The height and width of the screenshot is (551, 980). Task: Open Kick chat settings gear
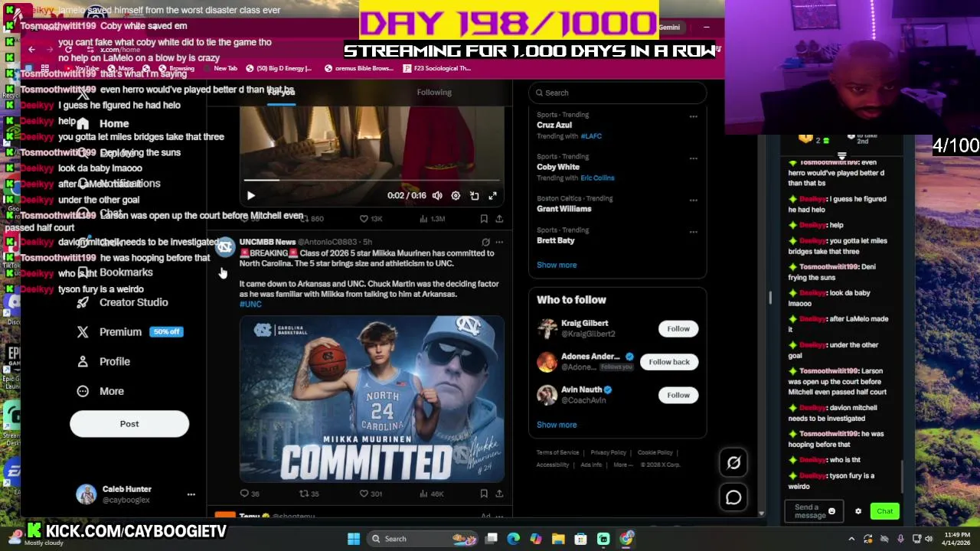pyautogui.click(x=858, y=511)
